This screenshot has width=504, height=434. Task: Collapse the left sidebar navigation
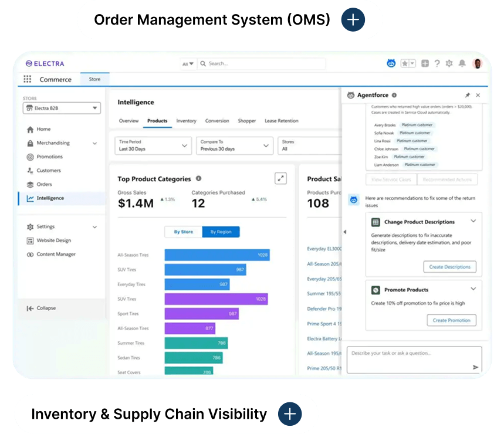click(x=41, y=308)
